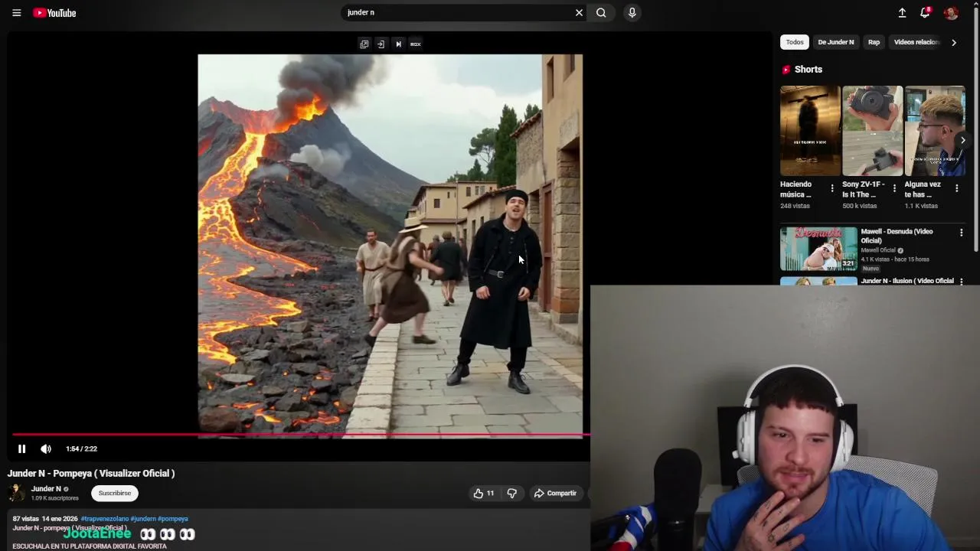Open options for Alguna vez short
The width and height of the screenshot is (980, 551).
956,188
